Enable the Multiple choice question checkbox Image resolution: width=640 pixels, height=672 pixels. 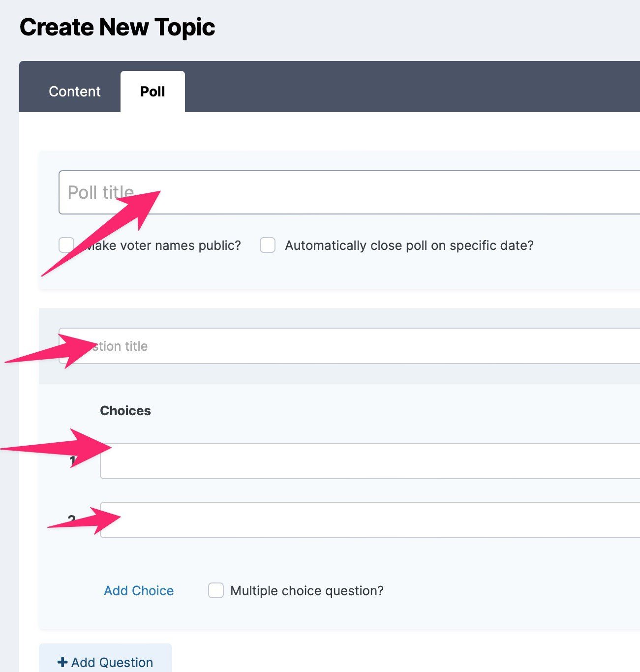click(x=216, y=590)
